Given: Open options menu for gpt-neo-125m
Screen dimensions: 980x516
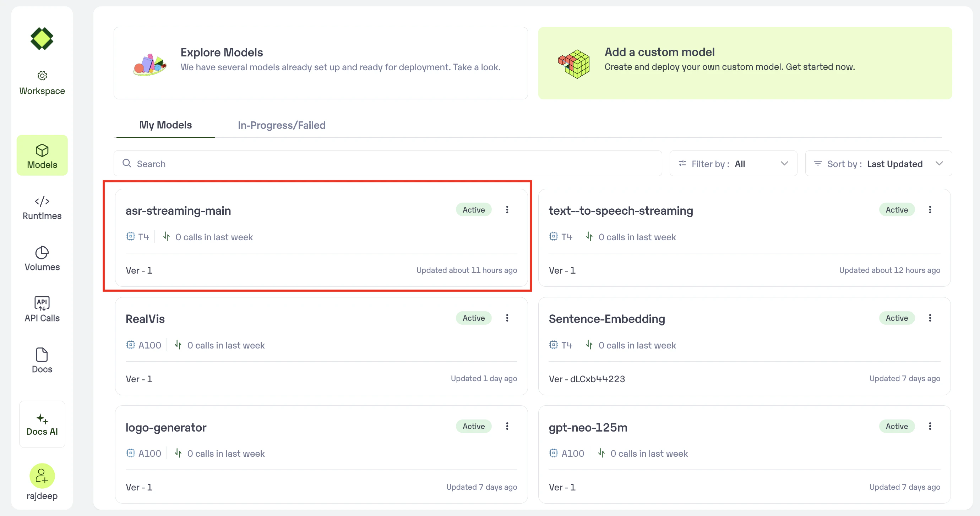Looking at the screenshot, I should [x=930, y=426].
